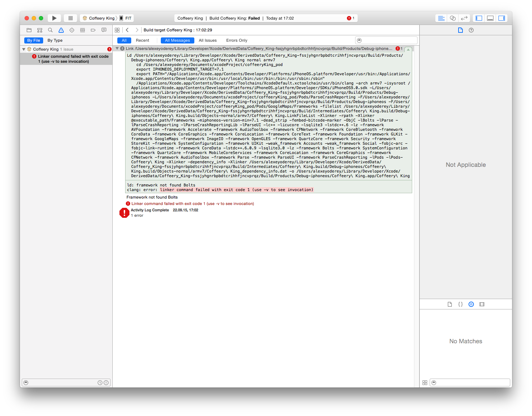Collapse the expanded Link transcript

[x=408, y=49]
